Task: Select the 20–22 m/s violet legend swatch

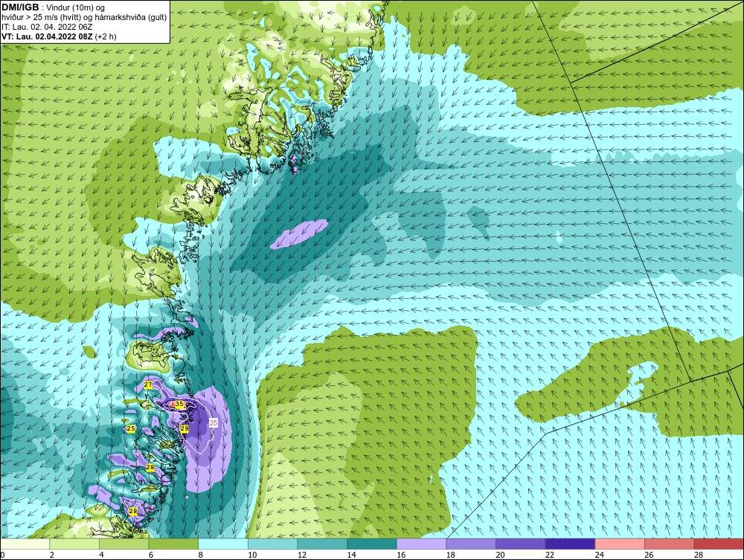Action: pyautogui.click(x=521, y=544)
